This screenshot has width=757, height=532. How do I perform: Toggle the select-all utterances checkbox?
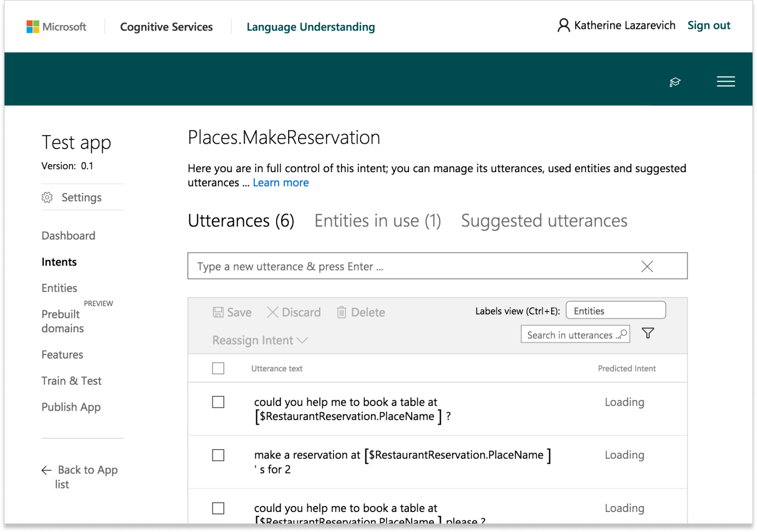tap(218, 368)
